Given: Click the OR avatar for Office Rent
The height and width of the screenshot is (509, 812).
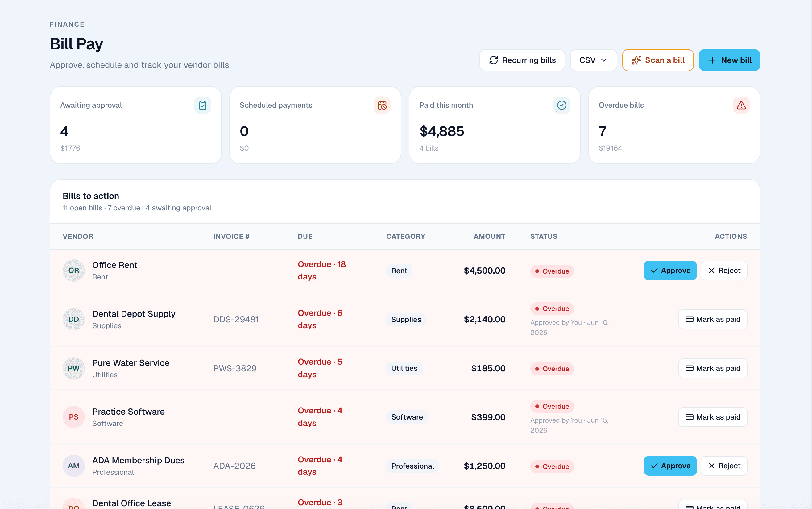Looking at the screenshot, I should 74,271.
